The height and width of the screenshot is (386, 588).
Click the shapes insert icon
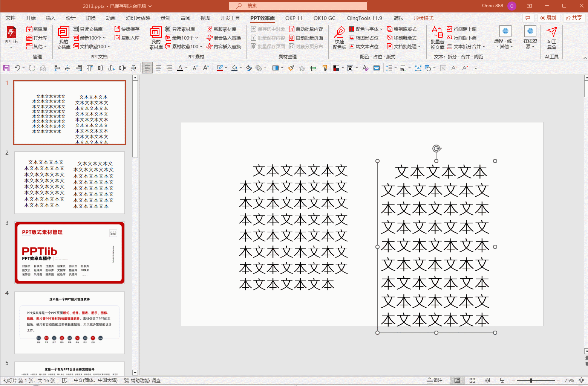pos(428,68)
